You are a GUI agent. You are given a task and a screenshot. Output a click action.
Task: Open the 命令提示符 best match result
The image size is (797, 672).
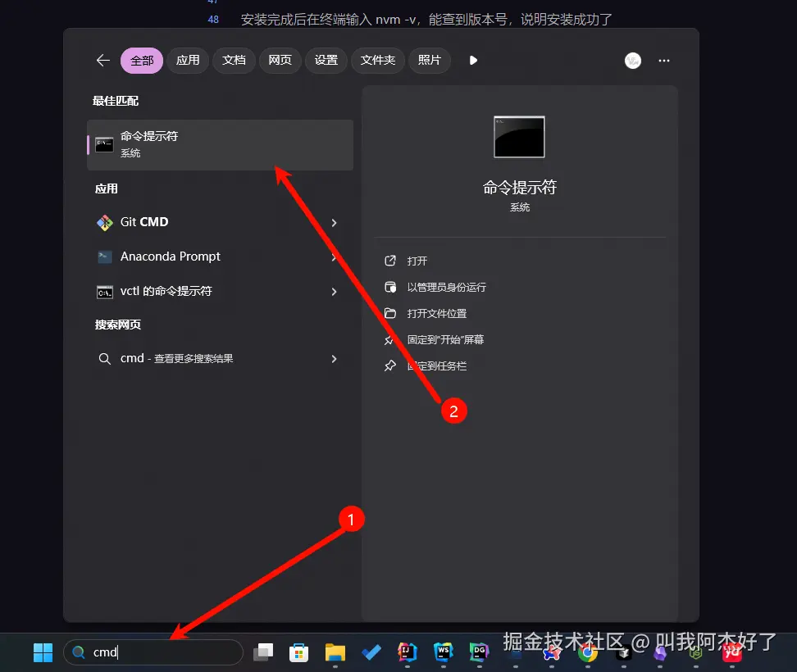220,145
